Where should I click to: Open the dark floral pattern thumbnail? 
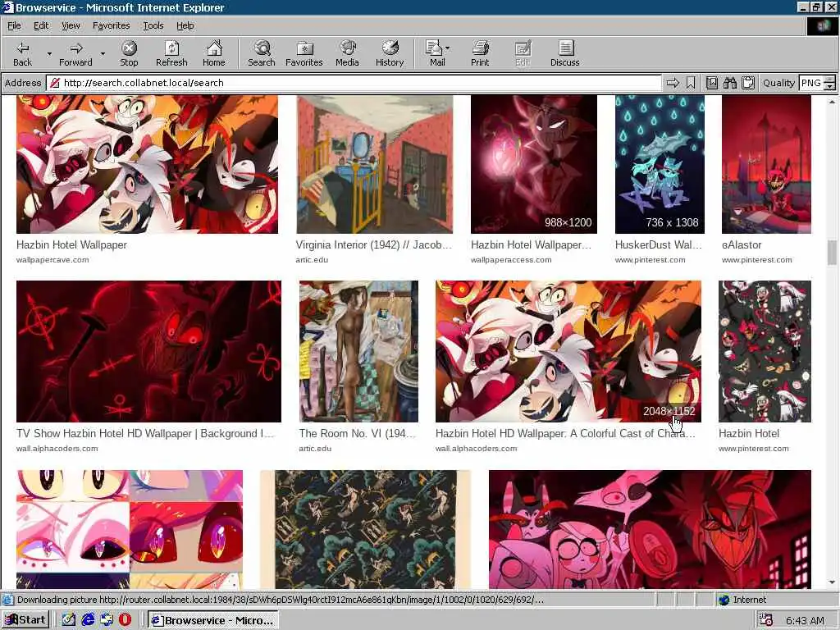[365, 529]
